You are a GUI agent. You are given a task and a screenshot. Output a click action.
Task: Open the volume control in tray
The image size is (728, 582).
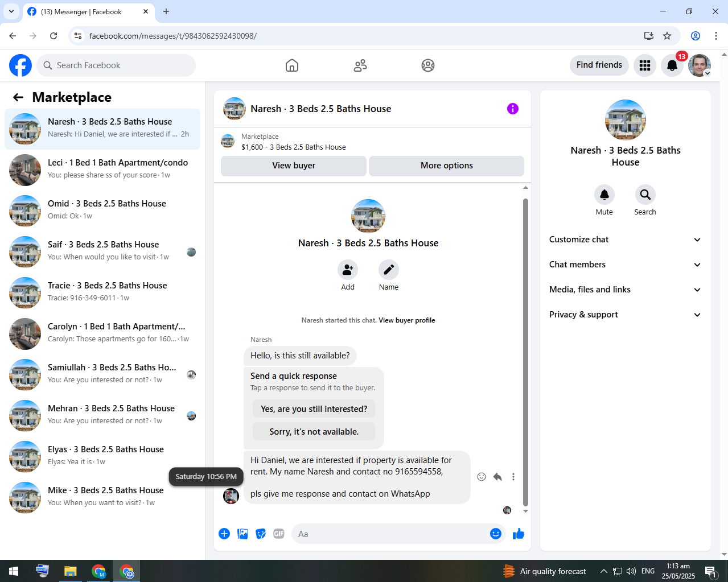[x=631, y=571]
